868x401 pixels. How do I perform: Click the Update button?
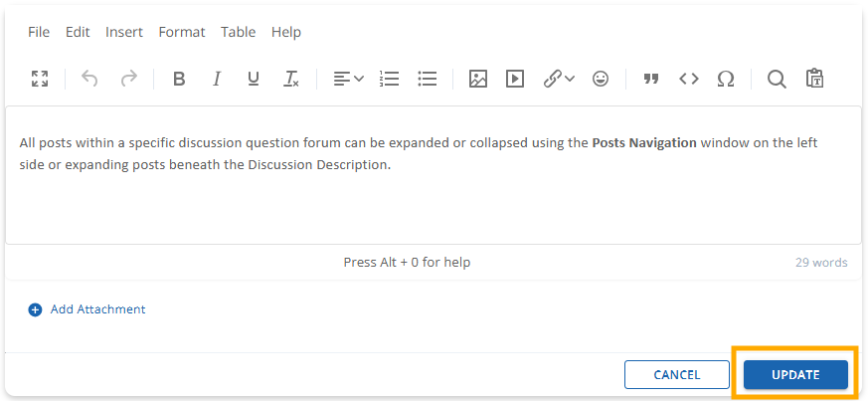click(x=795, y=375)
